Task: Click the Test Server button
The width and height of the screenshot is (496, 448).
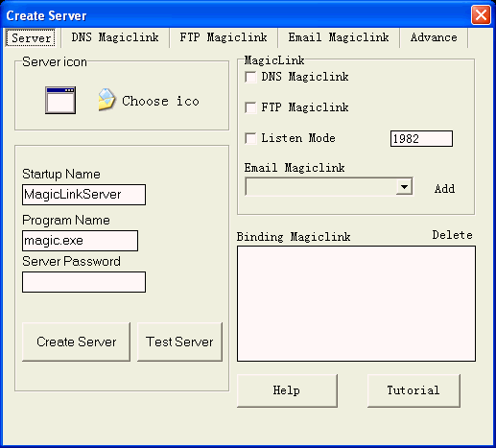Action: [179, 342]
